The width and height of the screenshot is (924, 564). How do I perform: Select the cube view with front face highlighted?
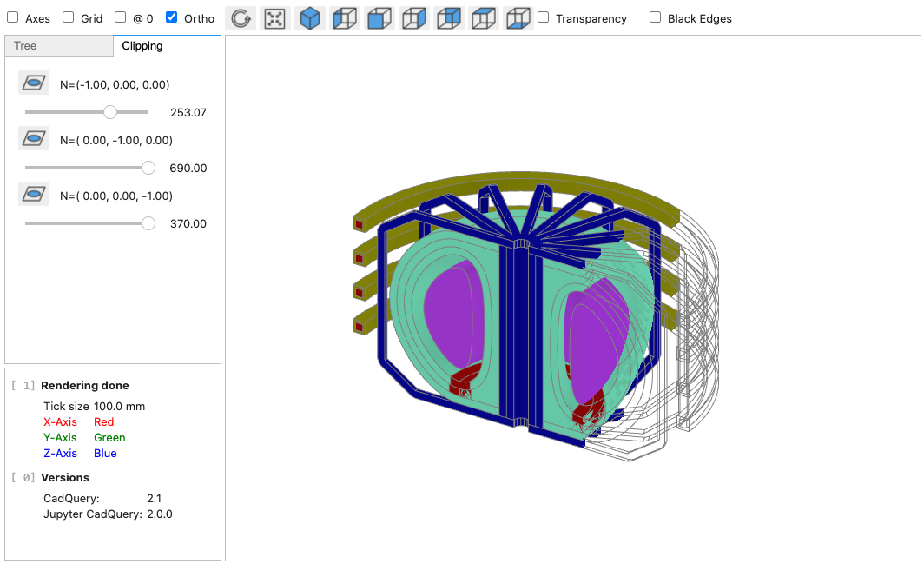pyautogui.click(x=379, y=18)
